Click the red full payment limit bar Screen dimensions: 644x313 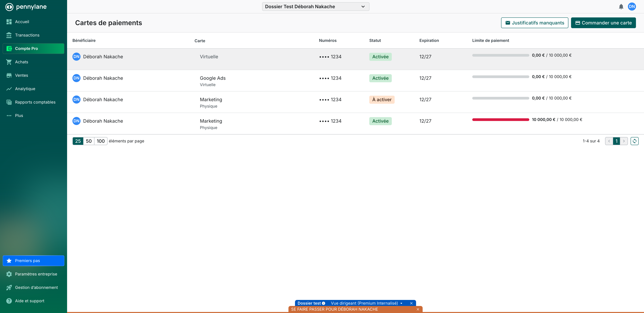[500, 120]
